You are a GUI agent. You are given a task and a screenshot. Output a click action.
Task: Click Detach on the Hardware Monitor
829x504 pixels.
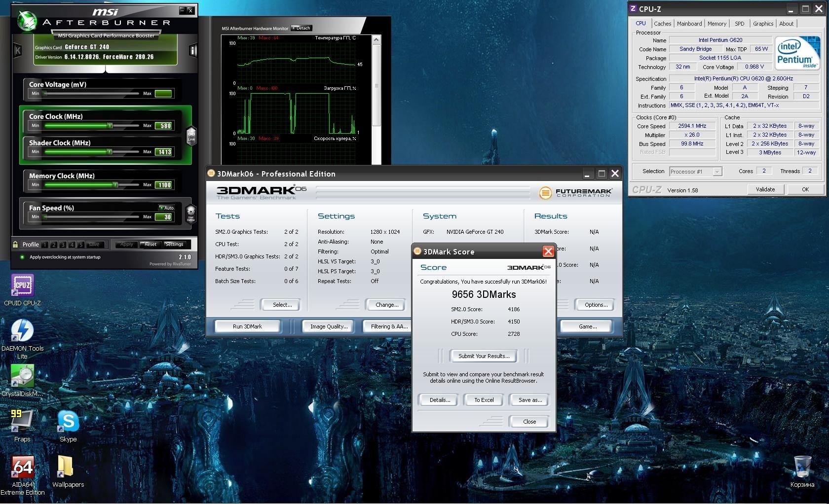coord(301,28)
